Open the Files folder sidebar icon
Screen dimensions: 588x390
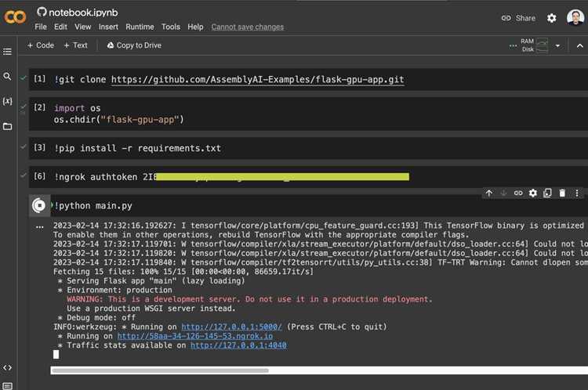pyautogui.click(x=7, y=126)
